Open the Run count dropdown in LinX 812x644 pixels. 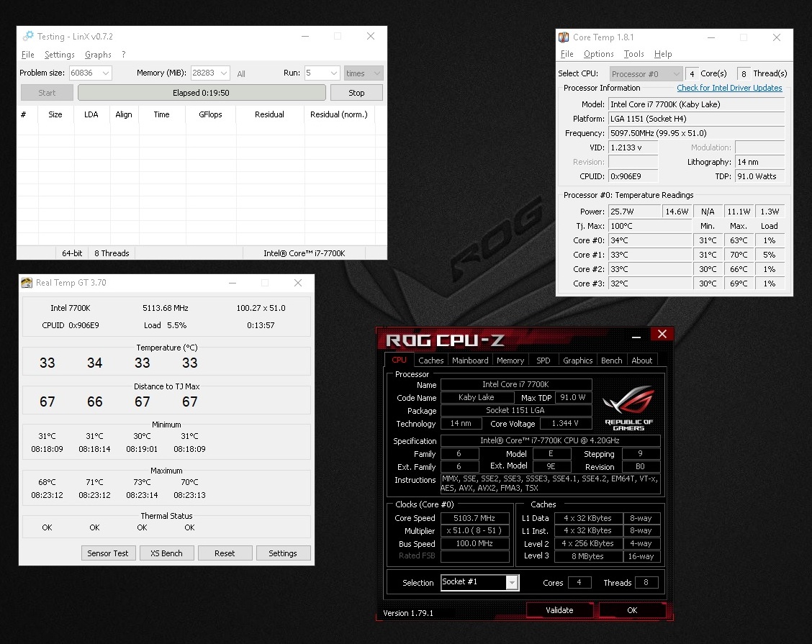click(334, 73)
